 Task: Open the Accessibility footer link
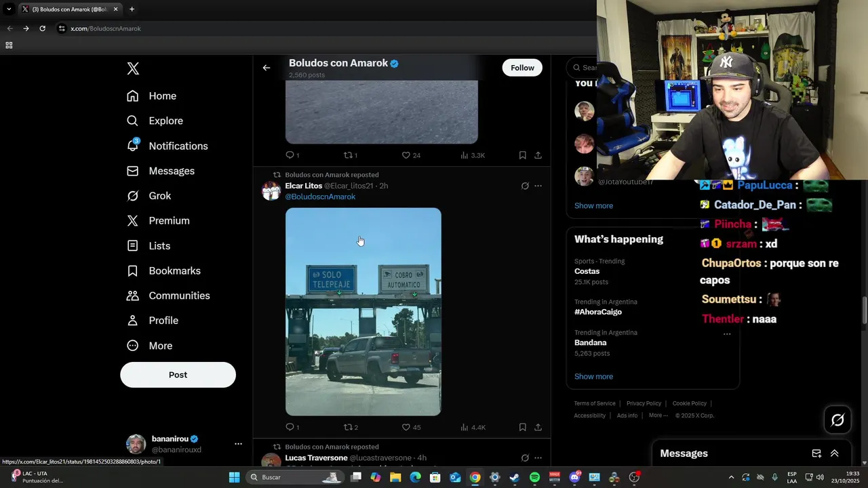pos(589,415)
